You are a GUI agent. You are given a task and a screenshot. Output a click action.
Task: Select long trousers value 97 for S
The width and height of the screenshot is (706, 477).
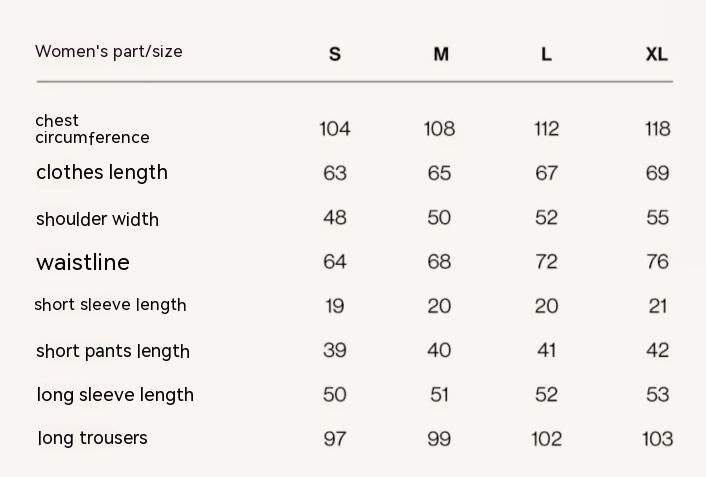coord(335,439)
